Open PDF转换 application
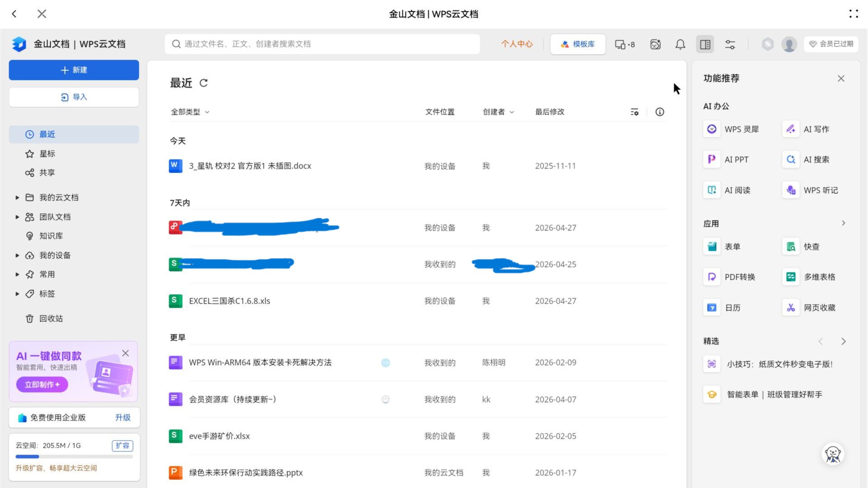The image size is (868, 488). (730, 277)
